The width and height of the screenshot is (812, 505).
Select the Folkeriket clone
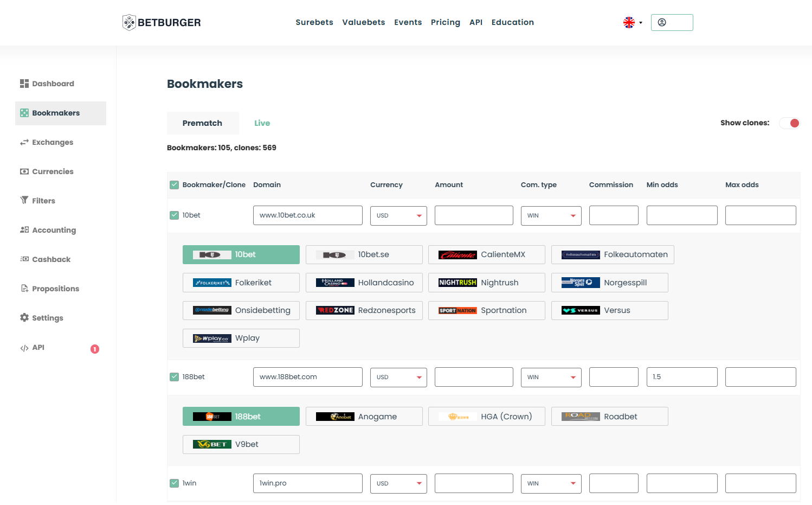(241, 283)
